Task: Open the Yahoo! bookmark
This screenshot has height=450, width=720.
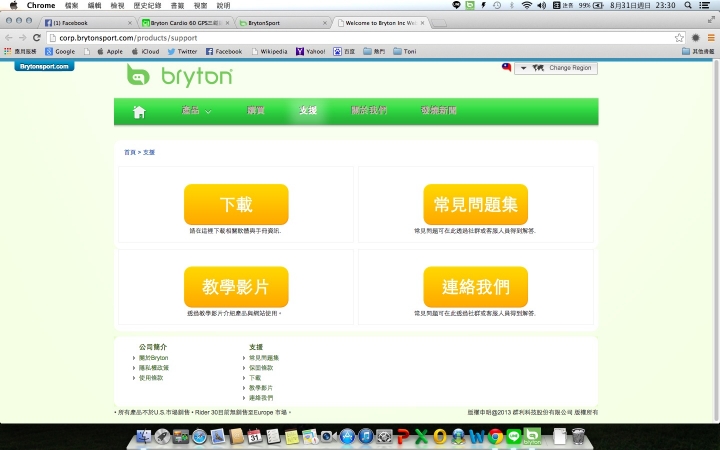Action: point(310,51)
